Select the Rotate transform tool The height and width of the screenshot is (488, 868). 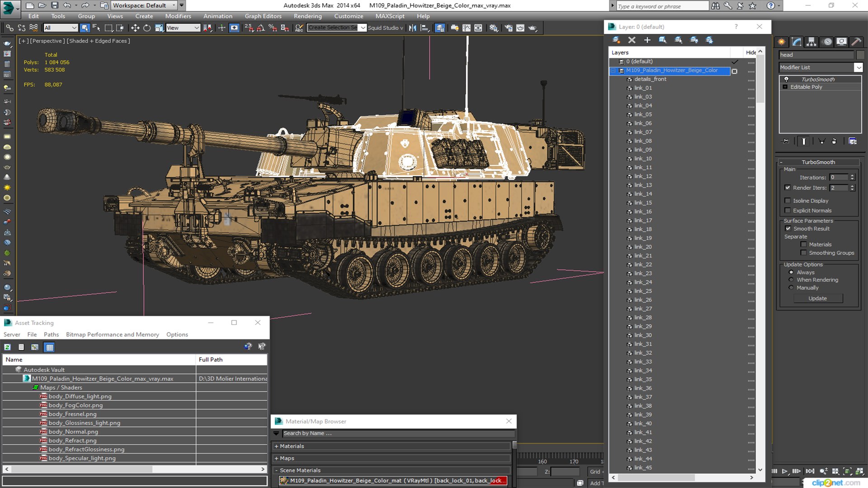147,28
